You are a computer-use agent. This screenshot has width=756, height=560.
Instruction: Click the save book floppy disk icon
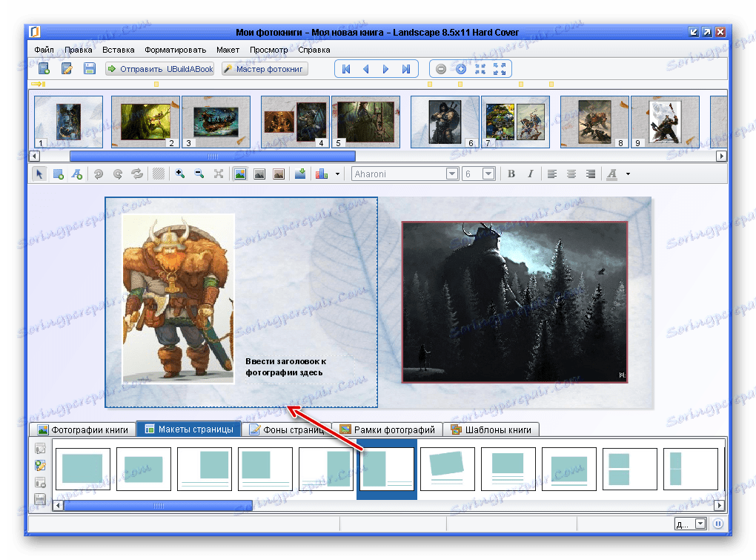pos(90,69)
